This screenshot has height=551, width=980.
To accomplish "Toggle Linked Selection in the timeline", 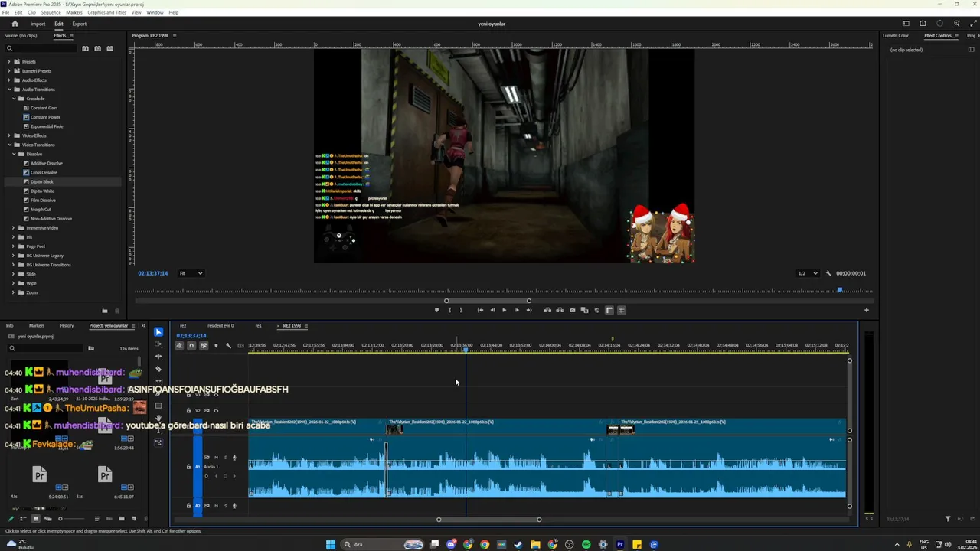I will click(204, 346).
